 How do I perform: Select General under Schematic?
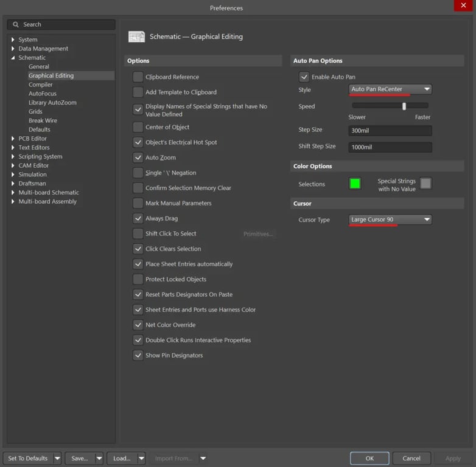tap(39, 67)
